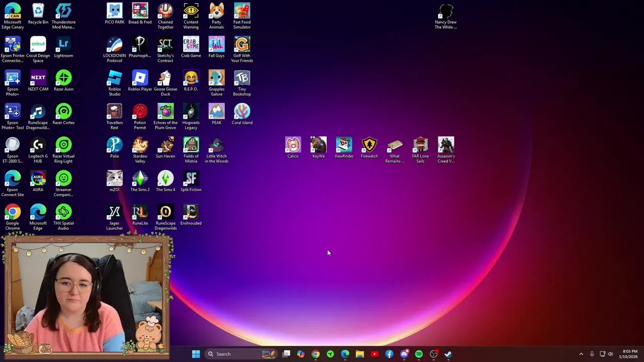Launch Sun Haven from desktop
The height and width of the screenshot is (362, 644).
[166, 148]
